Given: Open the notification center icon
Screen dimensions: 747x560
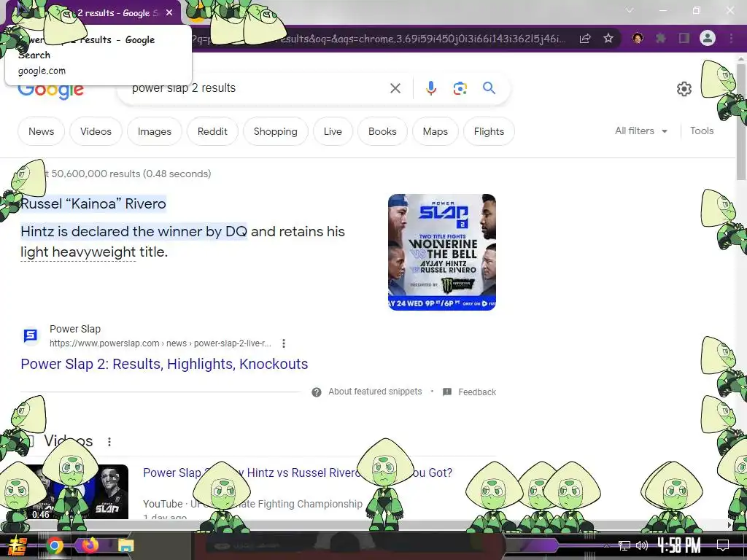Looking at the screenshot, I should [723, 545].
